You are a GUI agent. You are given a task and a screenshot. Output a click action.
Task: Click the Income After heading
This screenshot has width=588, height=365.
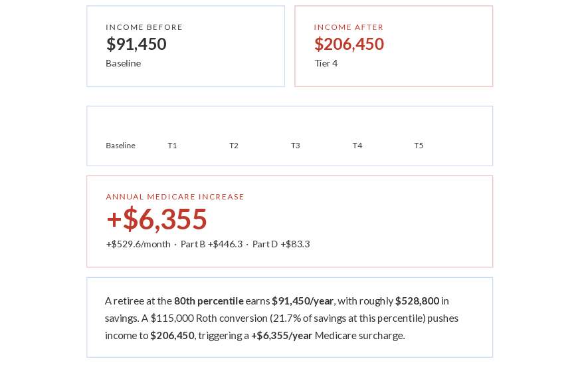tap(349, 27)
